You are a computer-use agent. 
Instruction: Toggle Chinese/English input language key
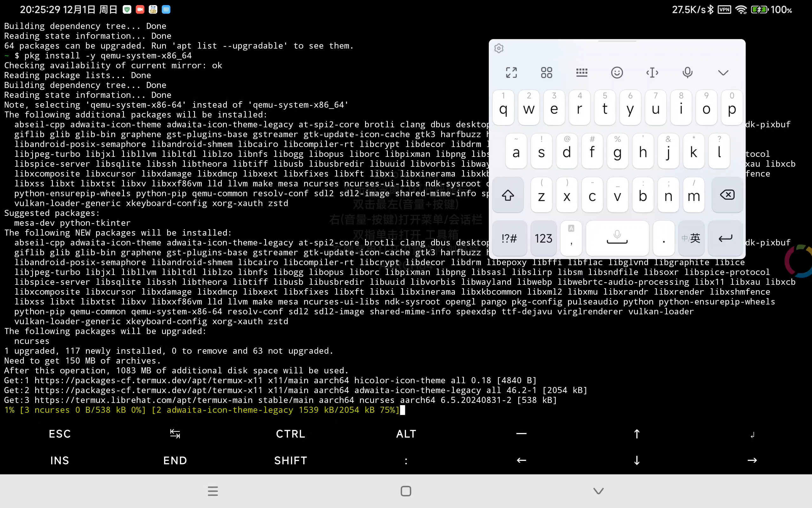click(x=691, y=238)
